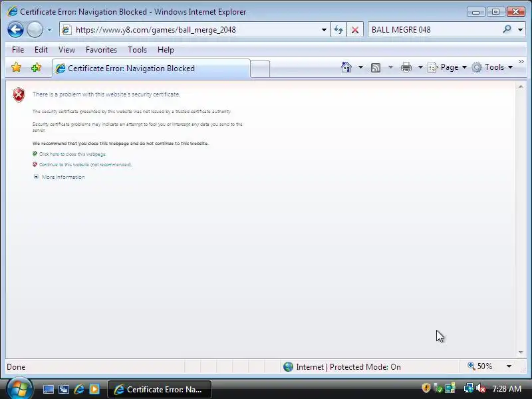The height and width of the screenshot is (399, 532).
Task: Stop loading with the red X button
Action: pos(355,30)
